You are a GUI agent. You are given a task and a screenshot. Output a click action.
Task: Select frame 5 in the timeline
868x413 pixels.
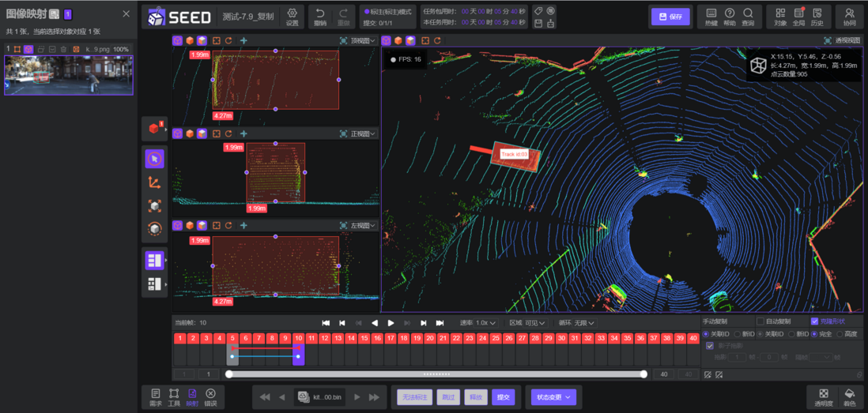coord(232,338)
